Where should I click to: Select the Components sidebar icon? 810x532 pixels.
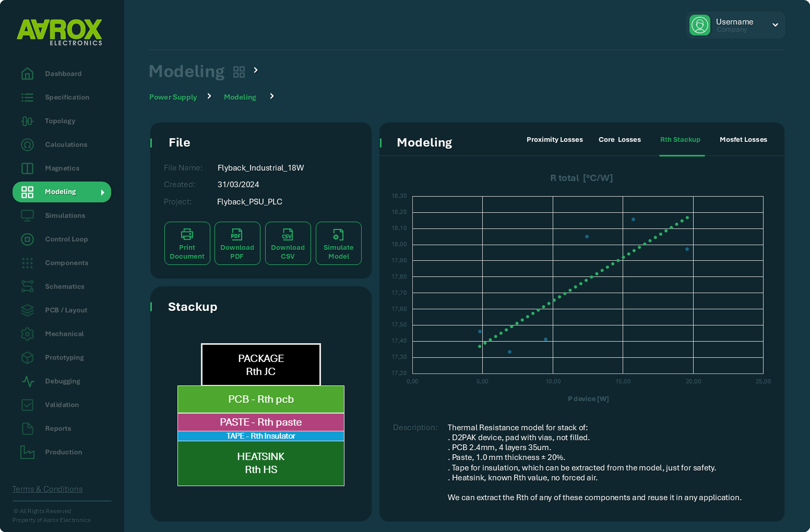tap(27, 263)
